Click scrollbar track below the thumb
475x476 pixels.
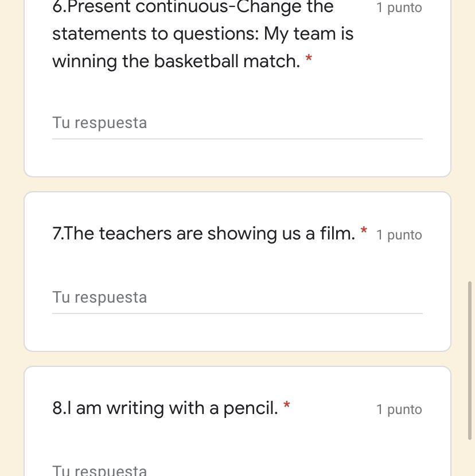[x=471, y=459]
